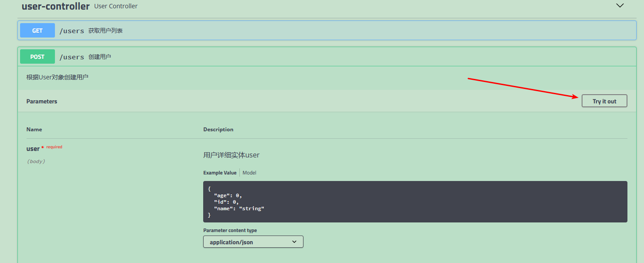Click the 根据User对象创建用户 description
Viewport: 644px width, 263px height.
57,77
